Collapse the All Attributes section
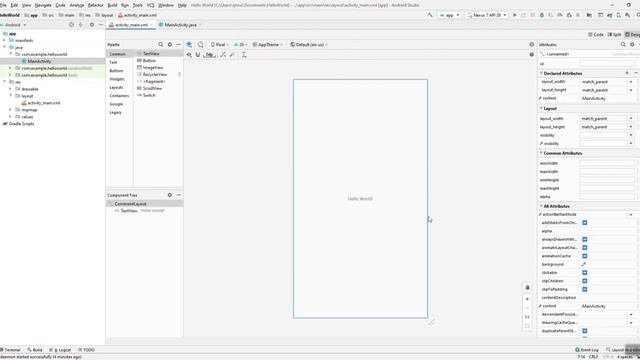This screenshot has height=360, width=640. [x=541, y=207]
